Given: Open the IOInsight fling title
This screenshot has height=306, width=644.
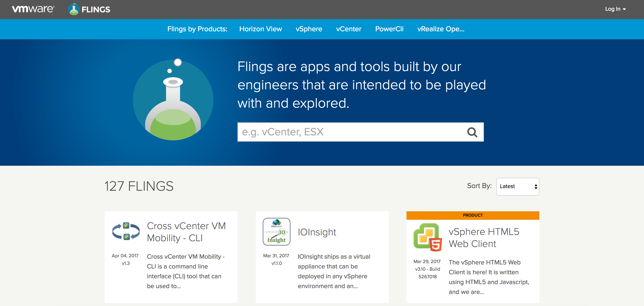Looking at the screenshot, I should click(x=317, y=232).
